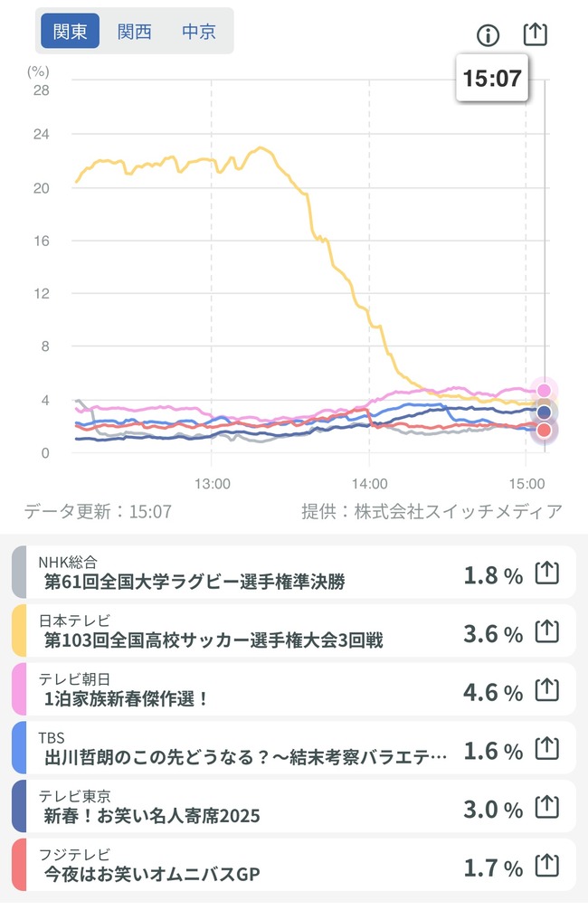
Task: Share the NHK総合 rugby program rating
Action: [x=546, y=573]
